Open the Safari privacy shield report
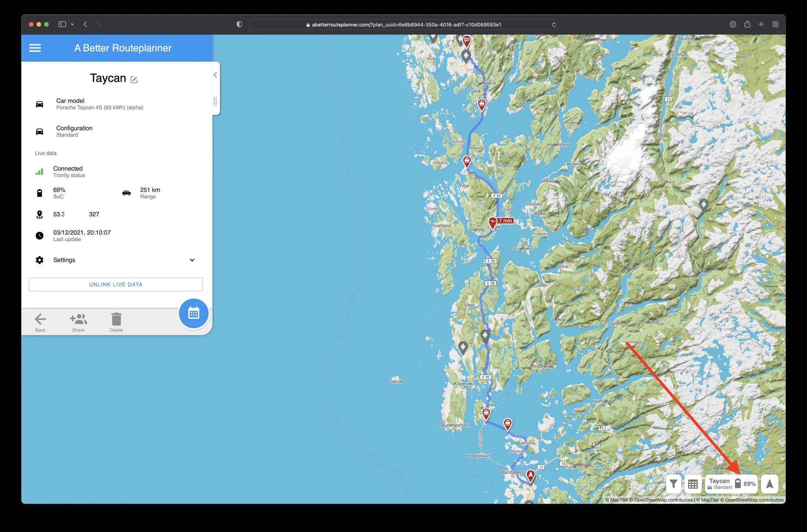Viewport: 807px width, 532px height. click(239, 24)
